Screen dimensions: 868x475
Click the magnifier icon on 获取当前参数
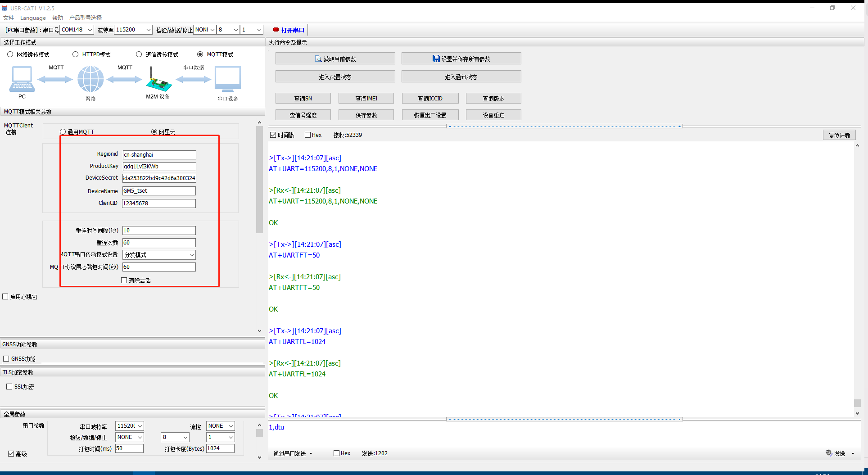click(318, 59)
